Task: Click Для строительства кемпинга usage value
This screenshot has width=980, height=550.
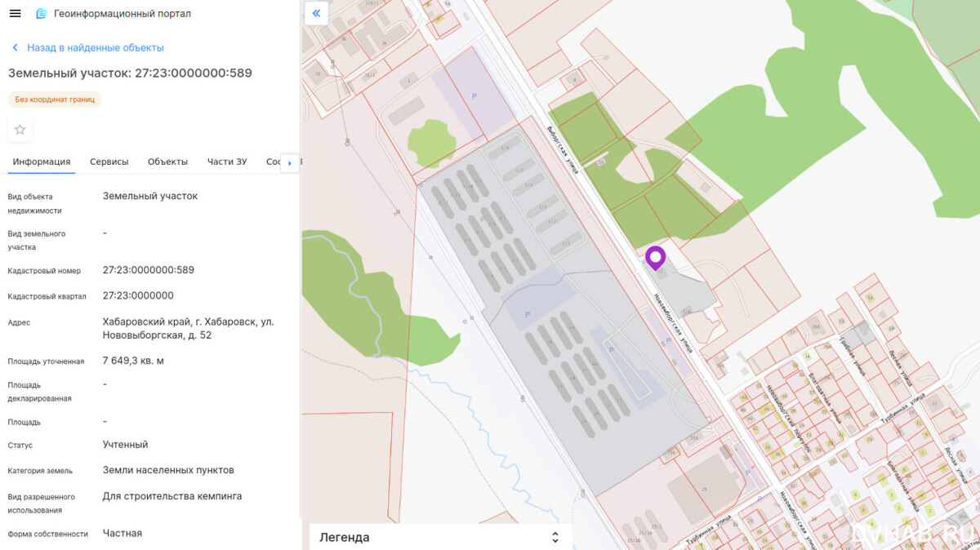Action: (x=172, y=496)
